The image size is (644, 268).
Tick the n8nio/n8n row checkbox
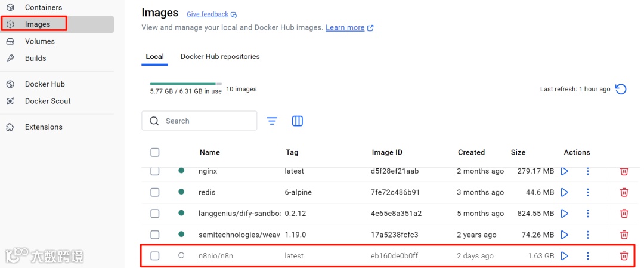(155, 256)
